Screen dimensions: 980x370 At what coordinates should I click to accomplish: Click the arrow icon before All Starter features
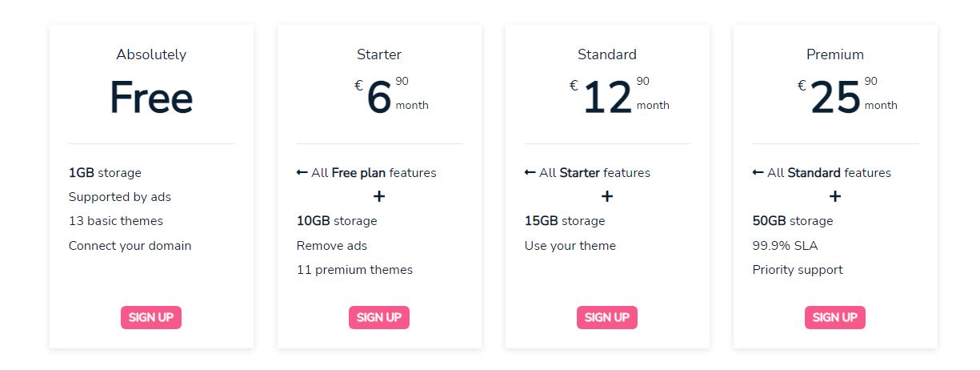(x=530, y=173)
